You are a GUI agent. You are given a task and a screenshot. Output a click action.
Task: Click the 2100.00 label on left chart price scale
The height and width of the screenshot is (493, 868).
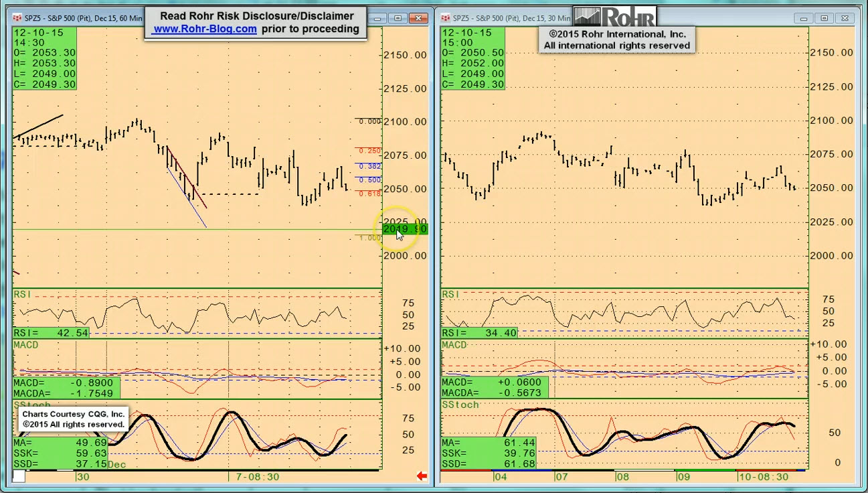(405, 122)
